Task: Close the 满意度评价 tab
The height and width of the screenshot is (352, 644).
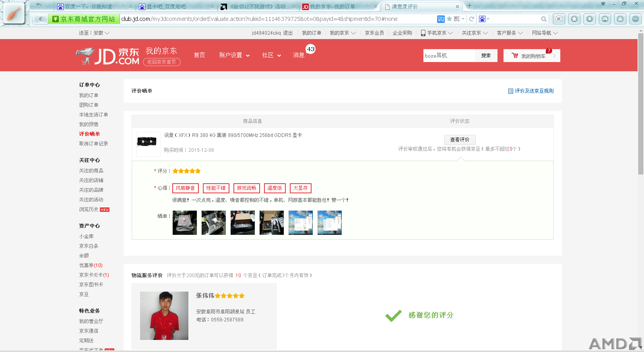Action: (457, 6)
